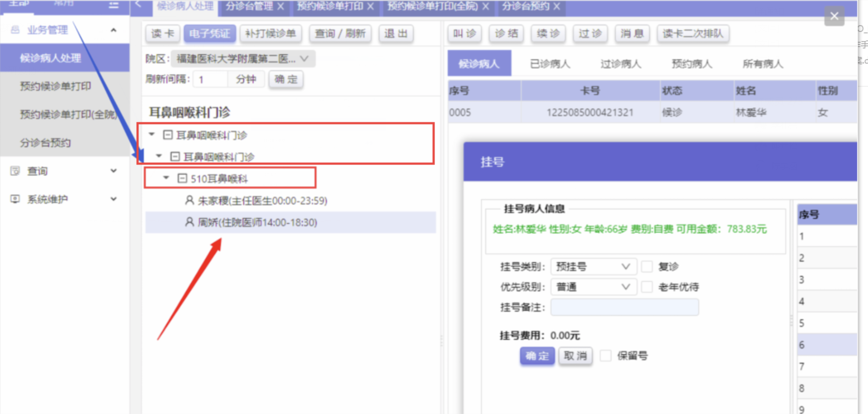The height and width of the screenshot is (414, 868).
Task: Collapse the 510耳鼻喉科 tree node
Action: (166, 178)
